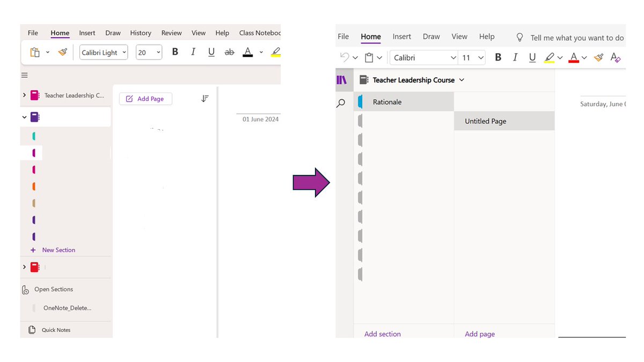This screenshot has height=362, width=644.
Task: Click the lightbulb Tell me icon
Action: (519, 38)
